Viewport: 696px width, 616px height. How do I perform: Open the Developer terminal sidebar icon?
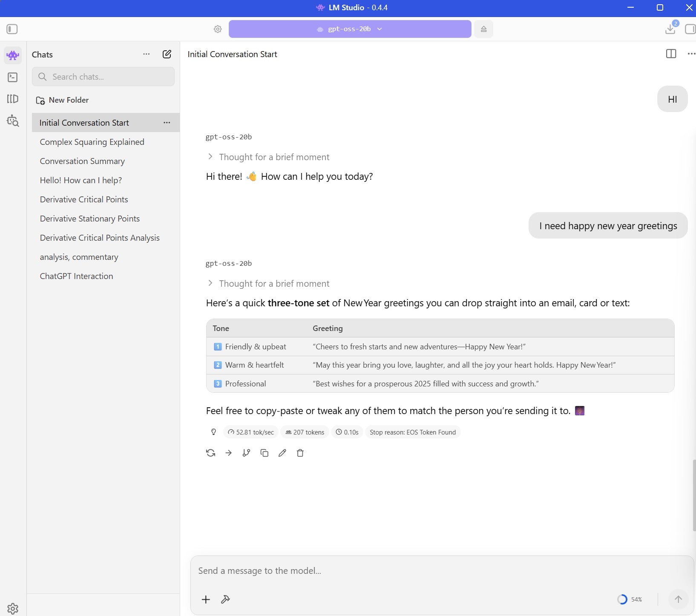[x=13, y=77]
